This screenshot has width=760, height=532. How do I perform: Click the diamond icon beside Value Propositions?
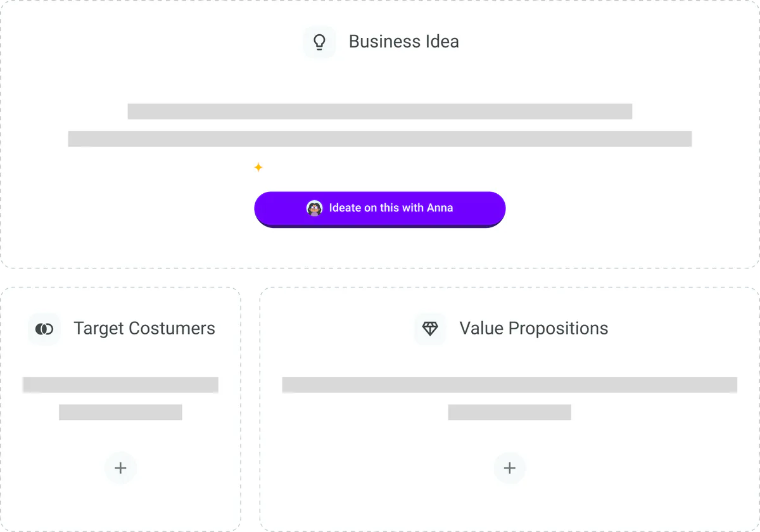pyautogui.click(x=430, y=329)
